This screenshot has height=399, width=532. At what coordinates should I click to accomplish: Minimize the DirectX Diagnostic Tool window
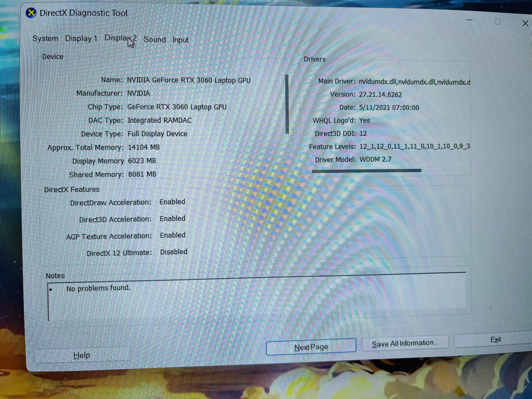469,20
